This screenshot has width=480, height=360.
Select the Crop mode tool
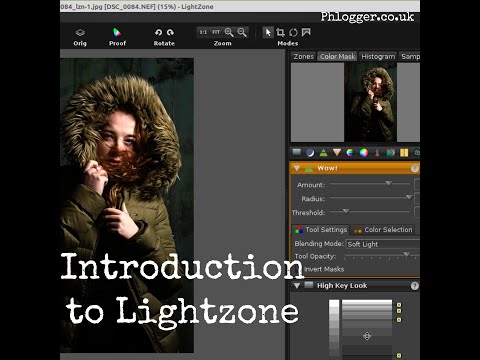[x=281, y=32]
